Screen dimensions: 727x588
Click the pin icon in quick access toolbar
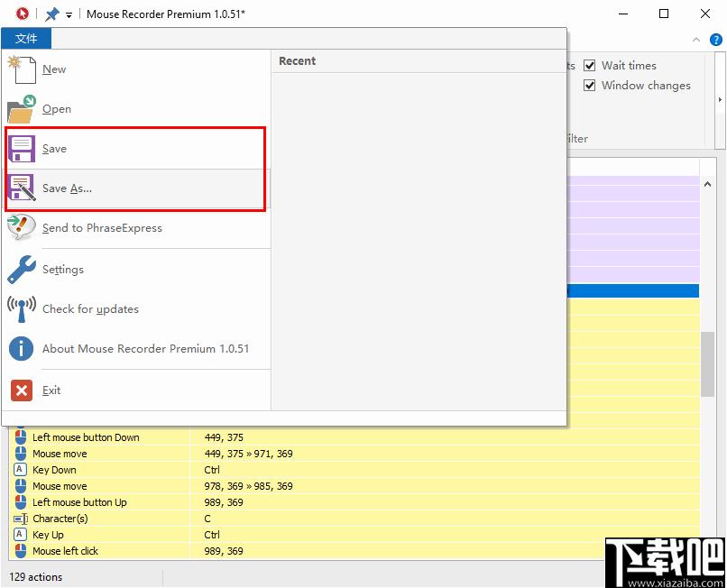[x=52, y=14]
